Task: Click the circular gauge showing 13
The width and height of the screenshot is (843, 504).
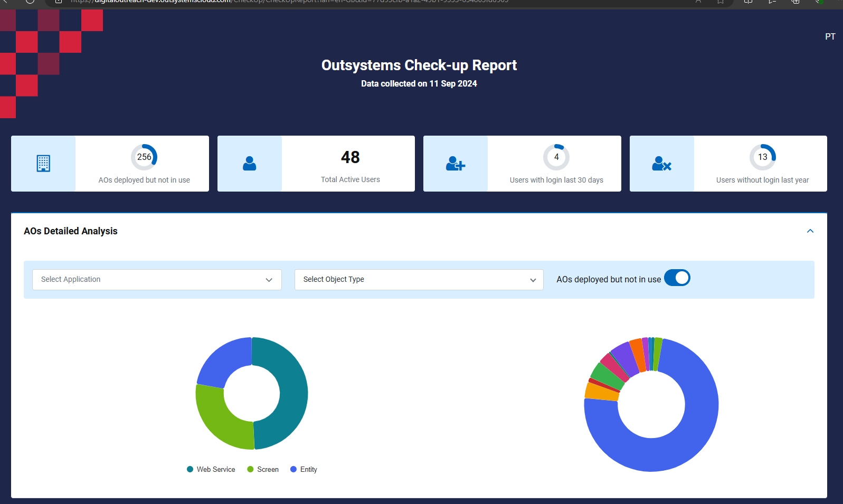Action: tap(763, 157)
